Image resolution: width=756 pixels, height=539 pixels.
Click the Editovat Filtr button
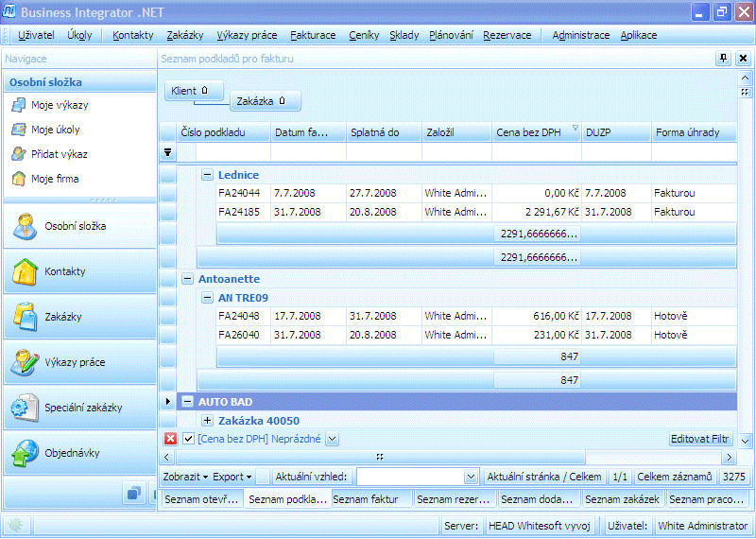[700, 439]
